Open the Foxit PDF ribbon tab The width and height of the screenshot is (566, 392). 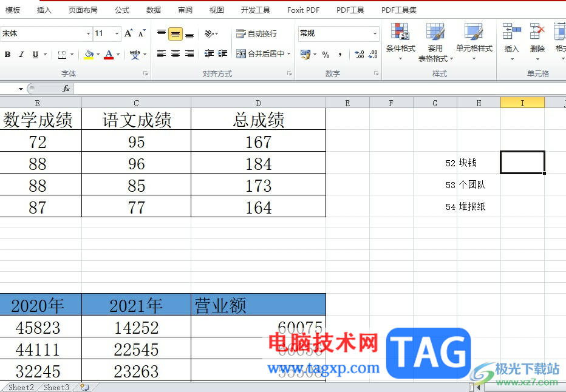point(303,10)
